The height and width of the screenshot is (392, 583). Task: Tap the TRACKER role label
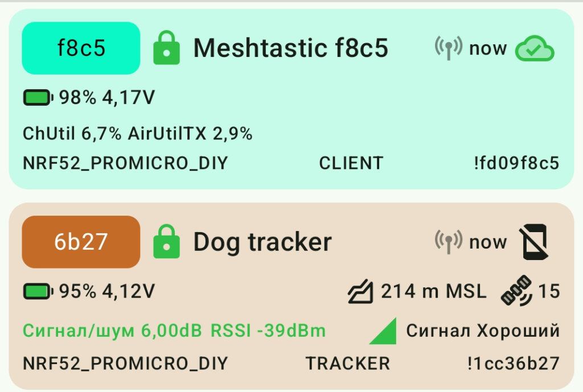[348, 364]
